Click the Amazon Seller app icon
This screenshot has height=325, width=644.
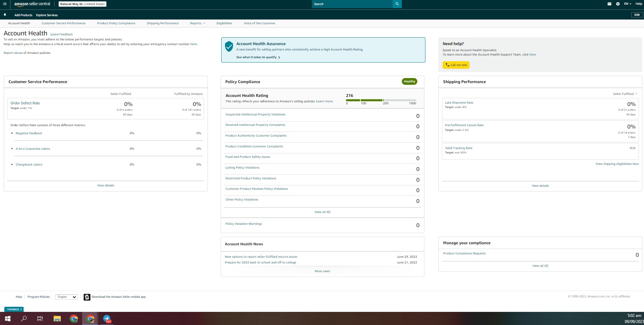pyautogui.click(x=87, y=297)
